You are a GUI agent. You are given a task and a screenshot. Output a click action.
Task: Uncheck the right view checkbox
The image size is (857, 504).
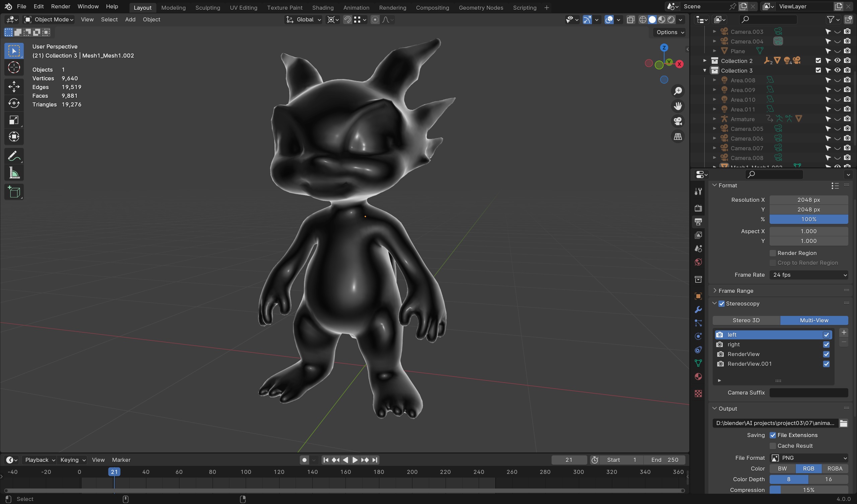(x=827, y=344)
